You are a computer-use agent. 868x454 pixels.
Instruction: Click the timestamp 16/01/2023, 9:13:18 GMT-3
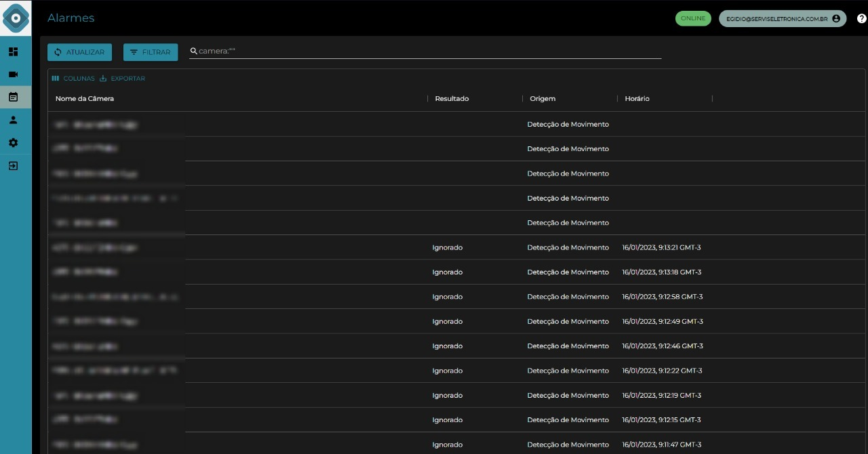(661, 272)
